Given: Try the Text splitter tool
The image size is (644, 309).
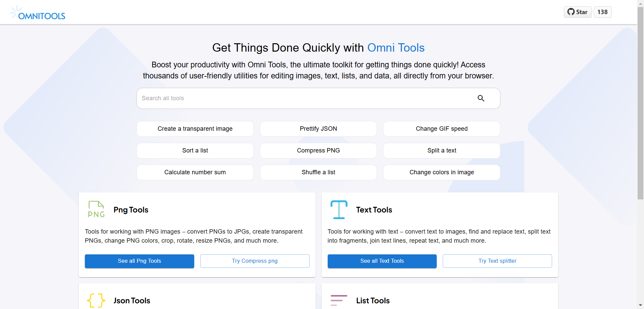Looking at the screenshot, I should [x=497, y=261].
